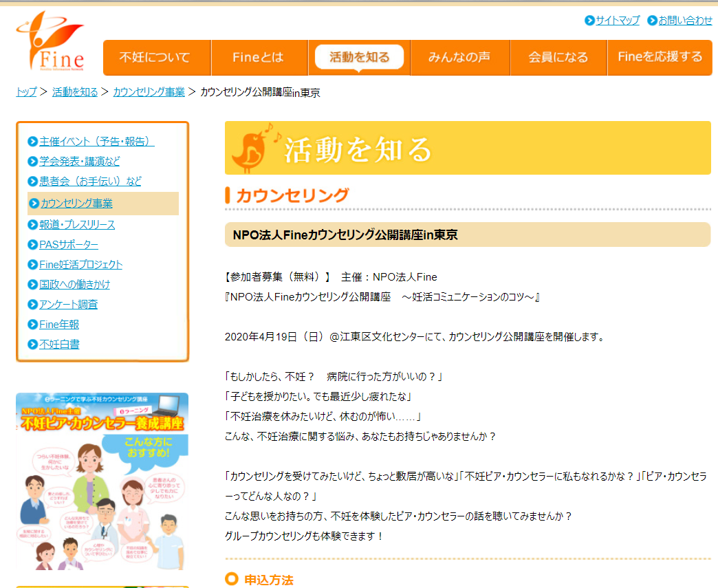The image size is (718, 588).
Task: Open the Fineを応援する menu tab
Action: (660, 58)
